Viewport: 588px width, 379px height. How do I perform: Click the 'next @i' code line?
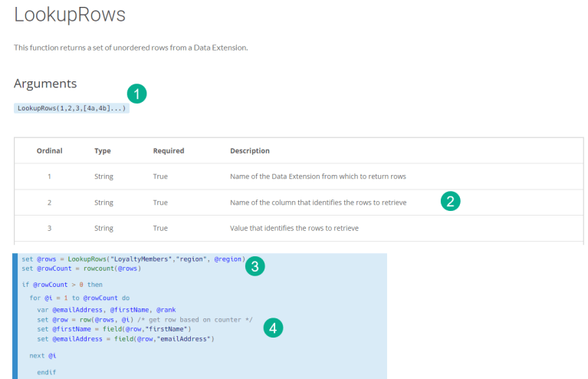pos(43,356)
